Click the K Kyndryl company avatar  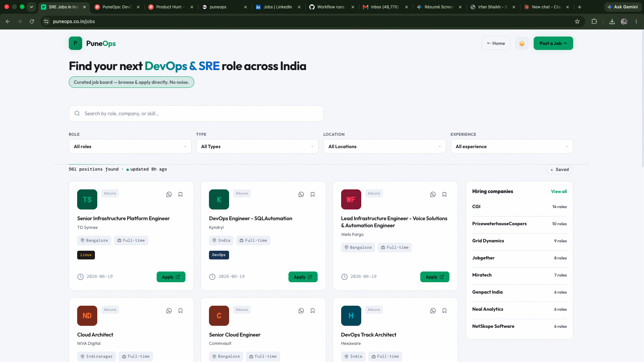[x=219, y=199]
